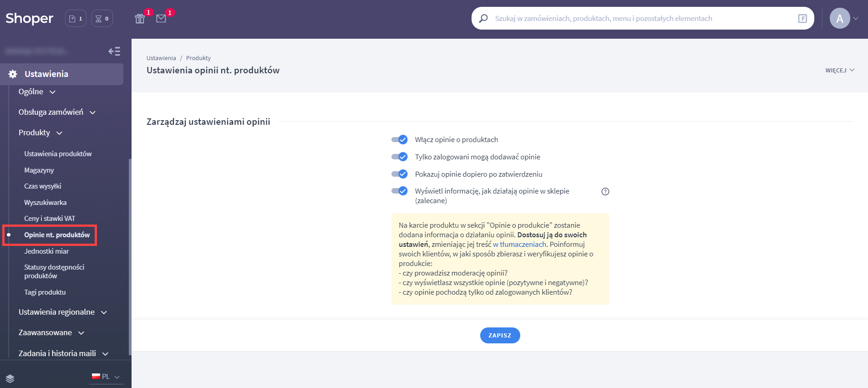Open the envelope messages icon

coord(161,19)
